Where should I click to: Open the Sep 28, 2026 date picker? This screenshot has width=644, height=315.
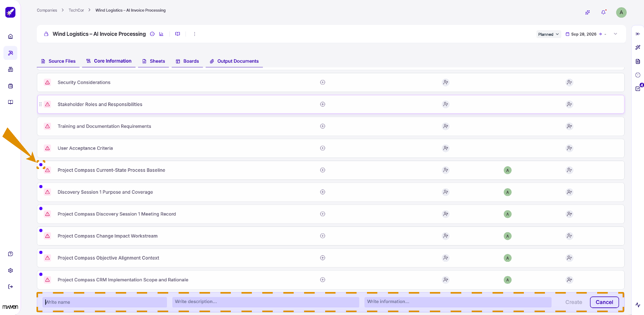point(584,34)
